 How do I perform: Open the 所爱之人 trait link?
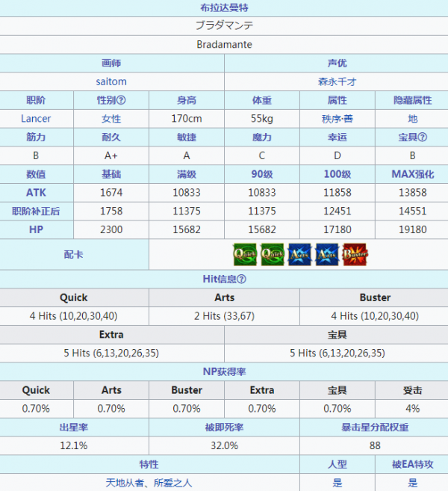[172, 483]
